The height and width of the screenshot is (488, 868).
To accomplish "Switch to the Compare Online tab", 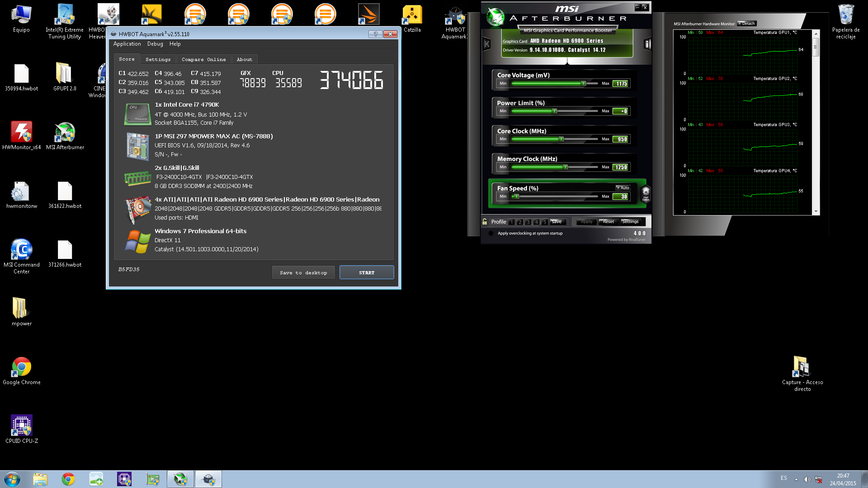I will coord(203,59).
